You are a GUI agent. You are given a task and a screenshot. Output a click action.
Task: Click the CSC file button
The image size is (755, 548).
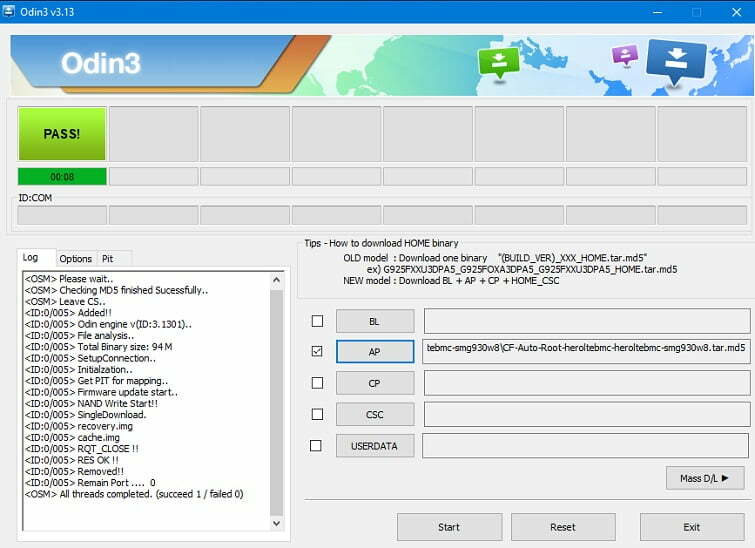375,415
